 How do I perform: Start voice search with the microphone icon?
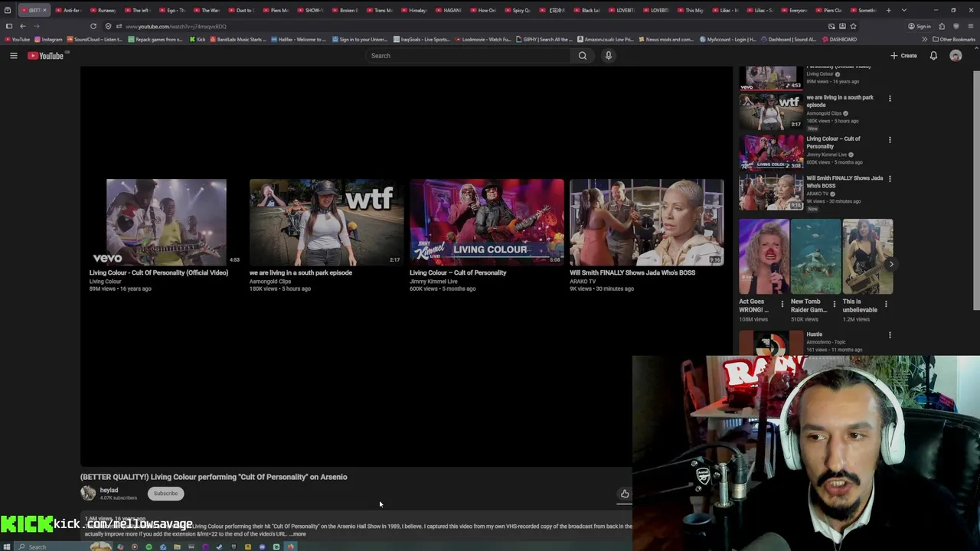[x=609, y=56]
